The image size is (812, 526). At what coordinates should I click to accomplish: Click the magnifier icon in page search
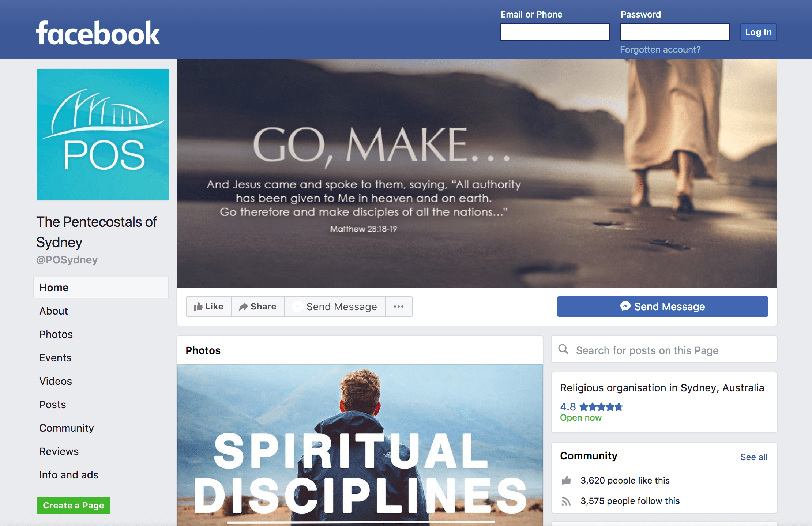coord(563,349)
